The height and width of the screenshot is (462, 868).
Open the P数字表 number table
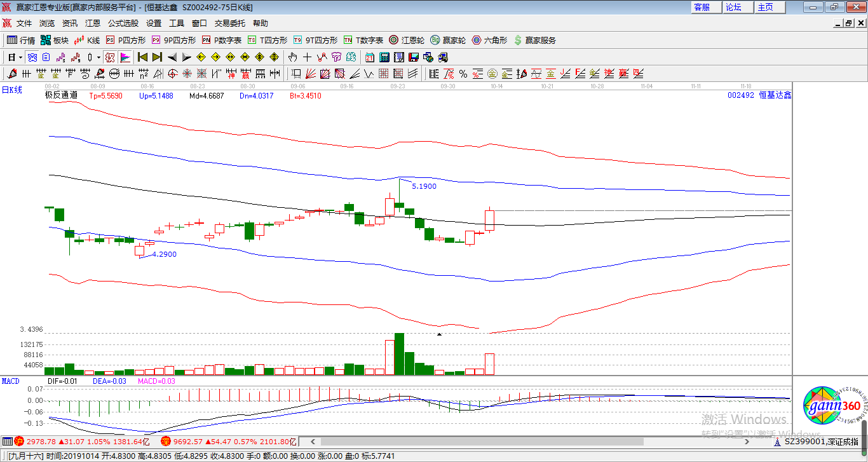(x=222, y=40)
